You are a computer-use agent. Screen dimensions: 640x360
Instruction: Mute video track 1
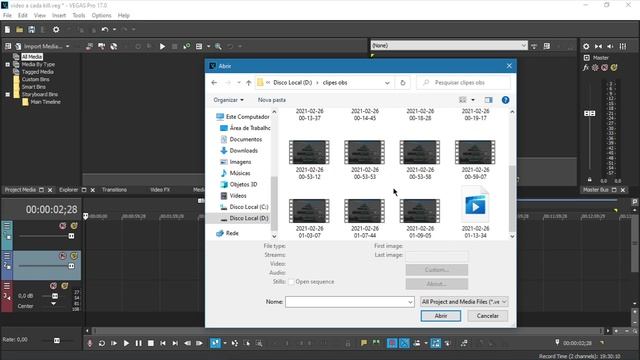click(x=62, y=226)
